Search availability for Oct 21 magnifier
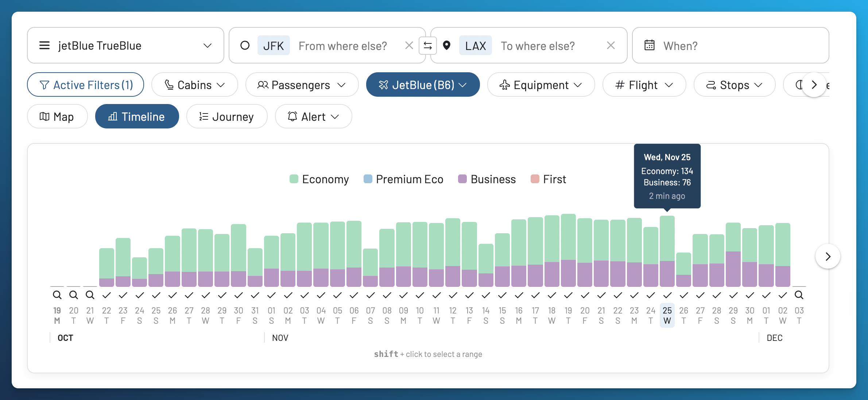Screen dimensions: 868x400 click(90, 295)
